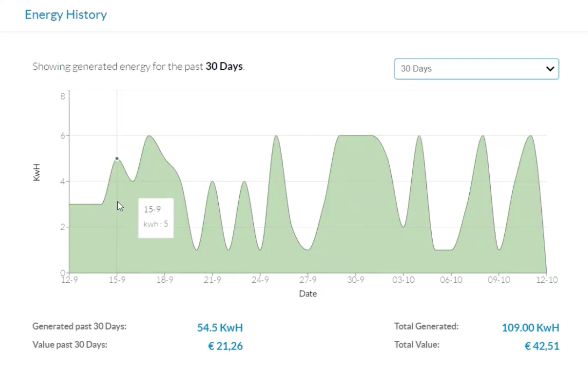Click the 15-9 kwh tooltip box
The width and height of the screenshot is (588, 368).
click(x=156, y=218)
